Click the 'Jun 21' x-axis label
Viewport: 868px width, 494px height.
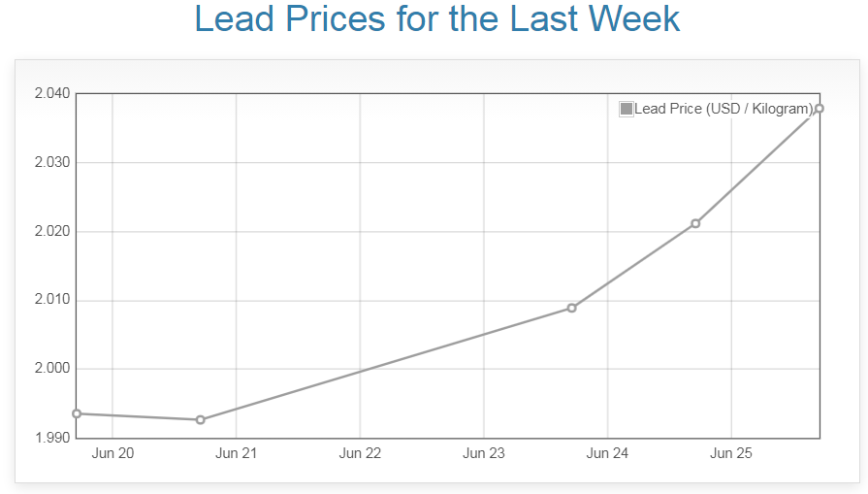[x=236, y=453]
